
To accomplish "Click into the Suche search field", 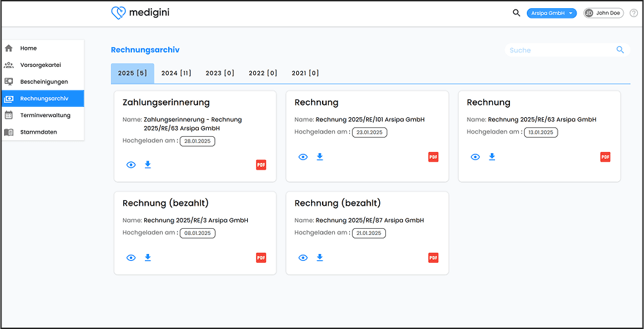I will click(x=567, y=50).
